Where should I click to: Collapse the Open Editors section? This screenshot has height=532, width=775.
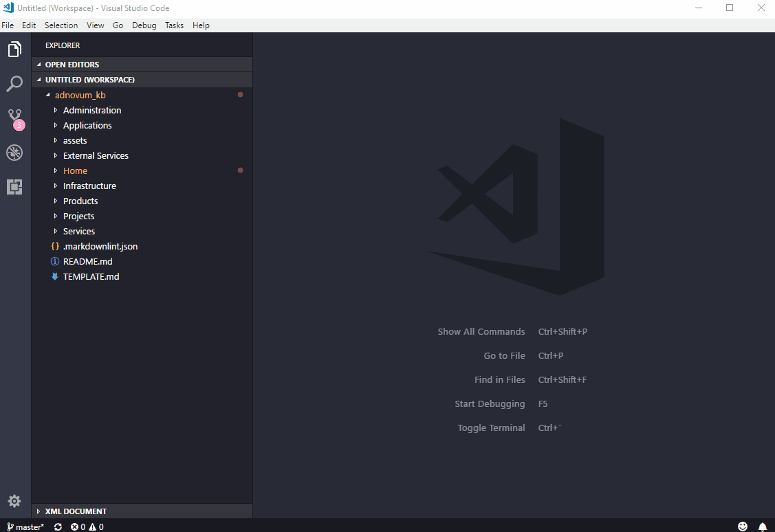click(142, 64)
